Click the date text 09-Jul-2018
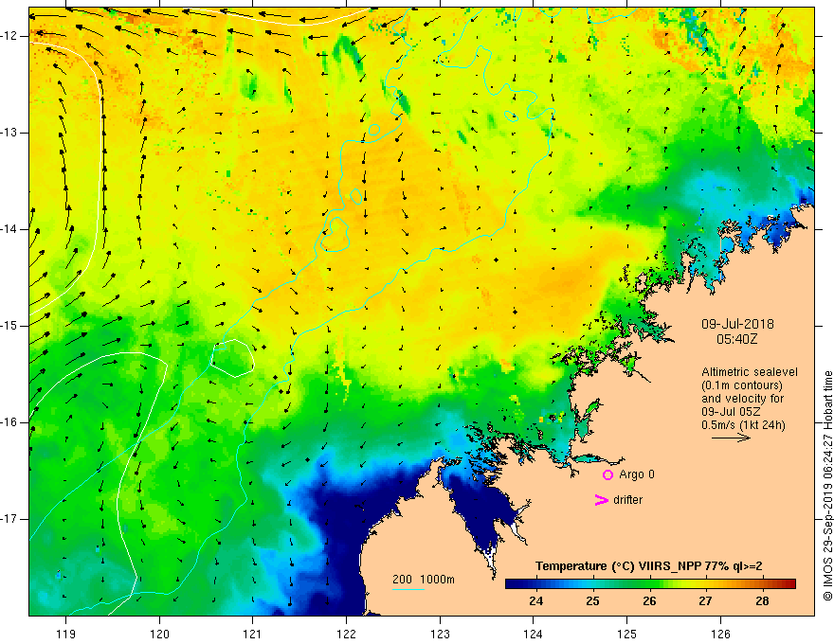This screenshot has height=644, width=834. pyautogui.click(x=737, y=324)
